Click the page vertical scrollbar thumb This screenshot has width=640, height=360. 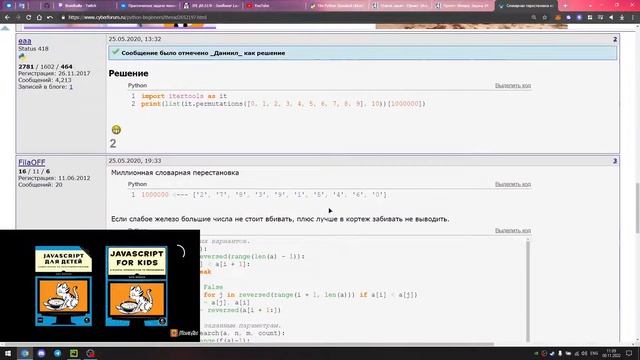637,208
